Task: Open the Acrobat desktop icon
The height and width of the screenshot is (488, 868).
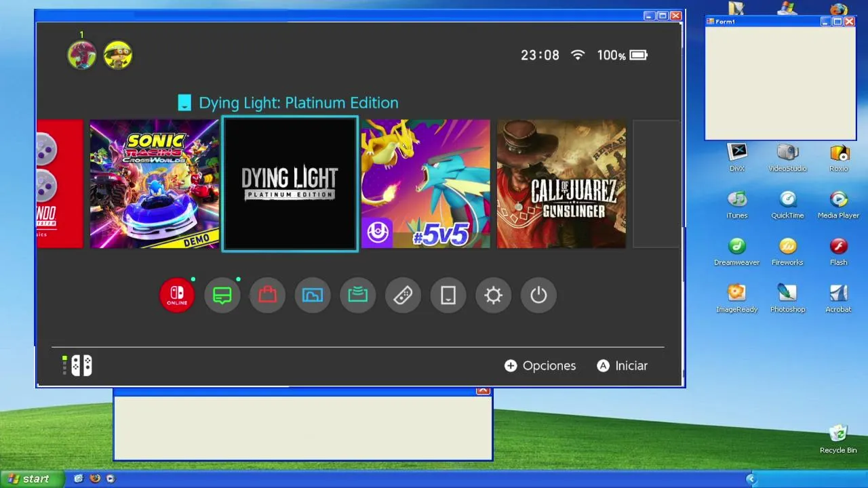Action: [x=839, y=299]
